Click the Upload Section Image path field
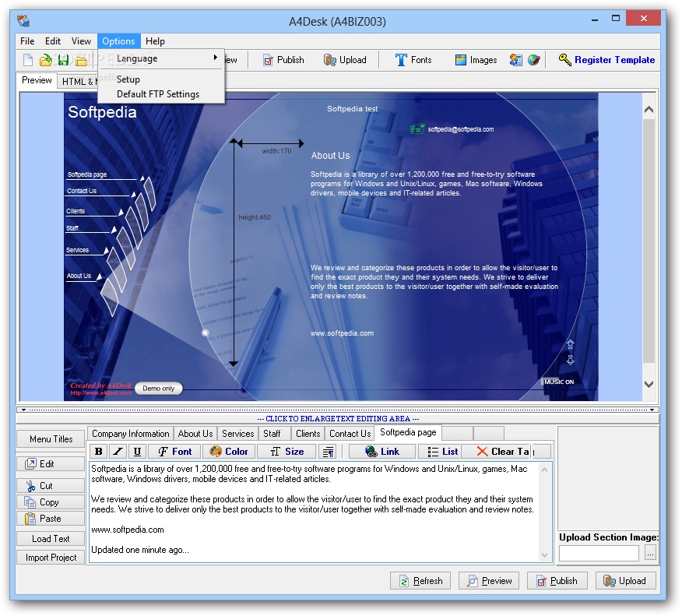The height and width of the screenshot is (616, 682). tap(599, 554)
